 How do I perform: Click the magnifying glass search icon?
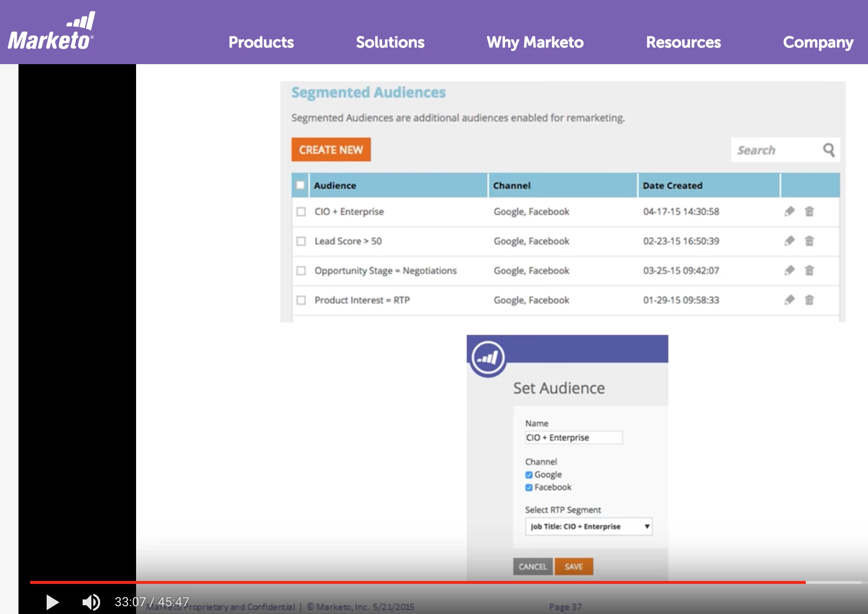tap(829, 150)
